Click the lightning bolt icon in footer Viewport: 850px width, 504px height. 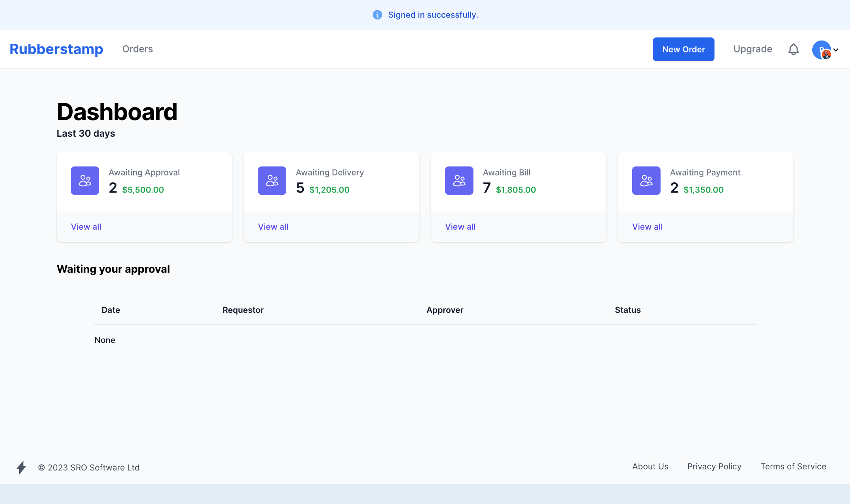pos(21,467)
